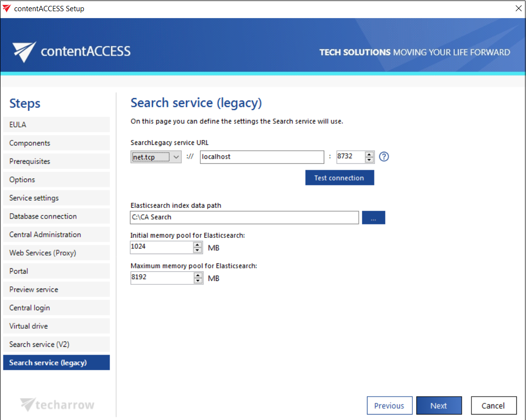
Task: Increase the port number with up arrow
Action: (x=370, y=154)
